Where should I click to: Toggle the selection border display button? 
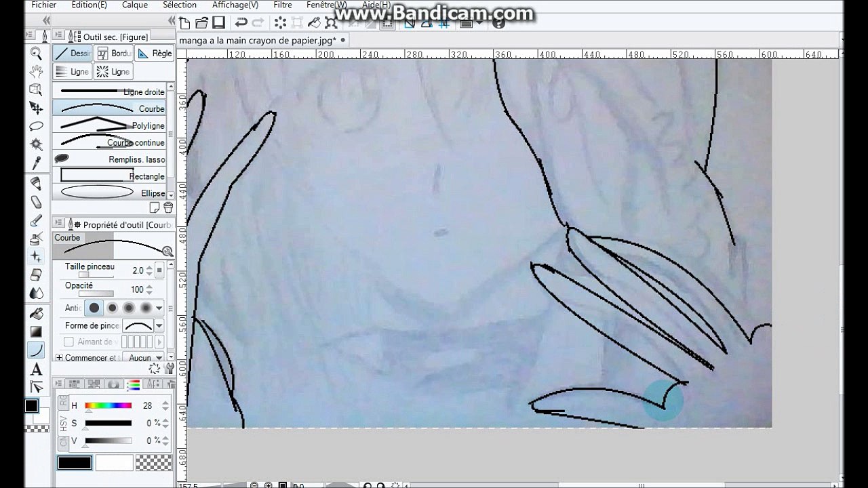tap(387, 23)
